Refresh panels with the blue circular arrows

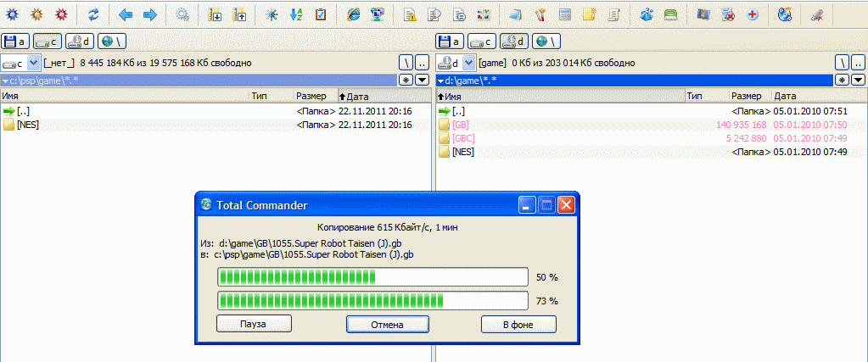(x=94, y=14)
